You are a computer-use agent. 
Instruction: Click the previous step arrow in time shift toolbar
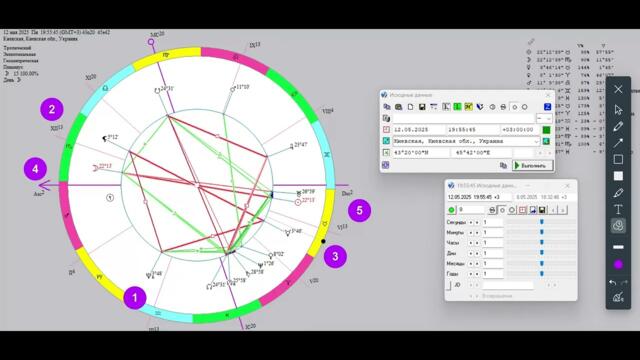(553, 210)
